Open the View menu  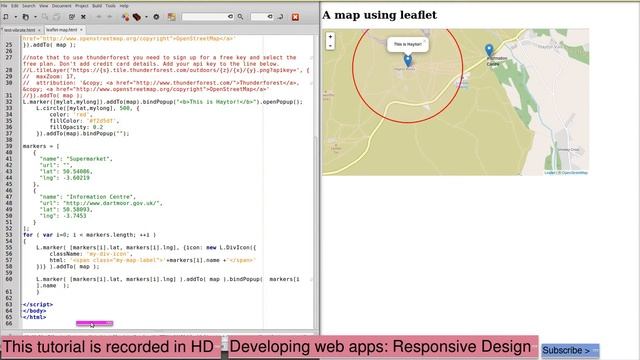click(43, 6)
